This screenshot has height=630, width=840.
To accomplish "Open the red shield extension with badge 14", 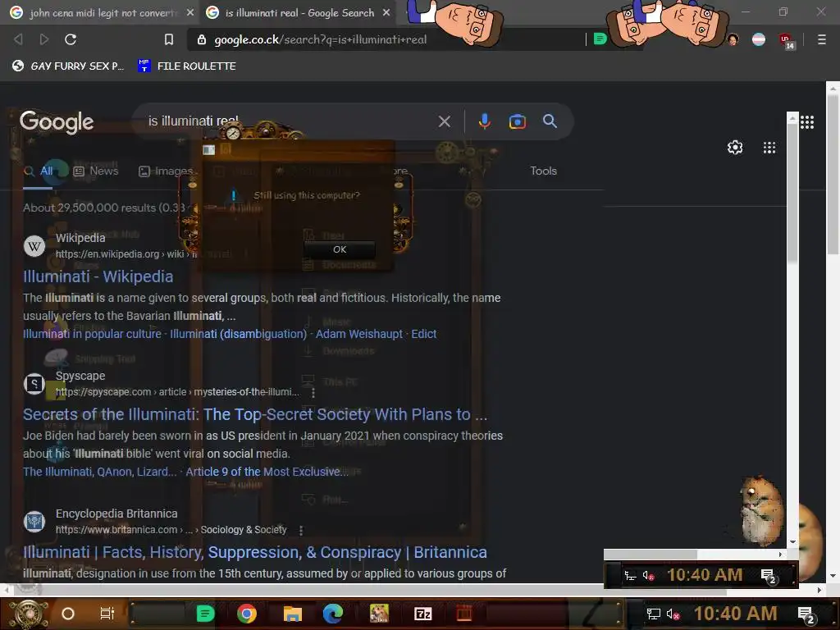I will [x=787, y=41].
